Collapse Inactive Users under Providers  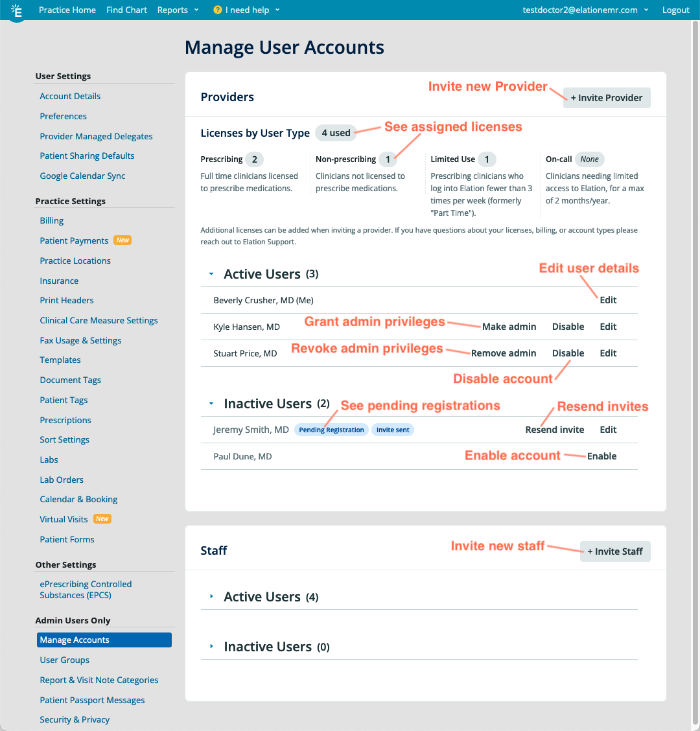coord(210,403)
